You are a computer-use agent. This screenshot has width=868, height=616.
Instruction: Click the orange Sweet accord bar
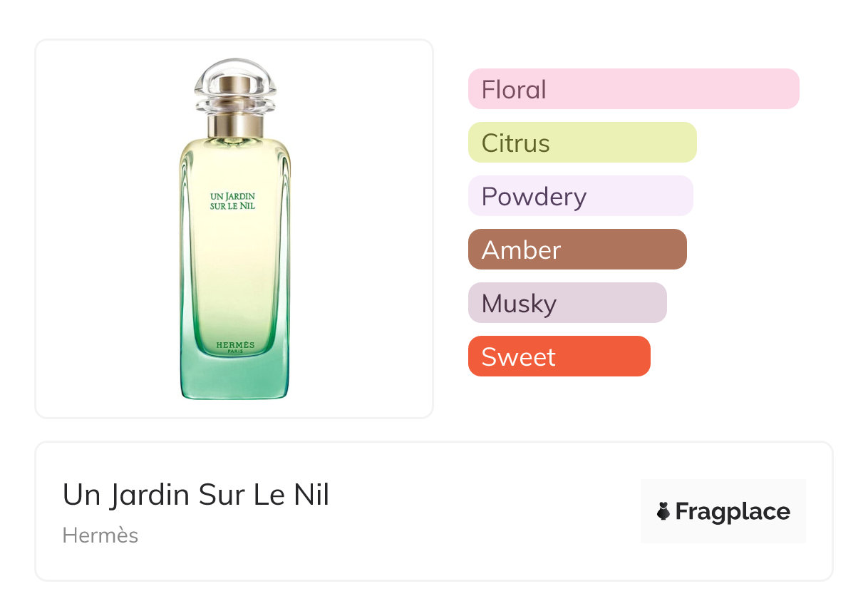(559, 356)
